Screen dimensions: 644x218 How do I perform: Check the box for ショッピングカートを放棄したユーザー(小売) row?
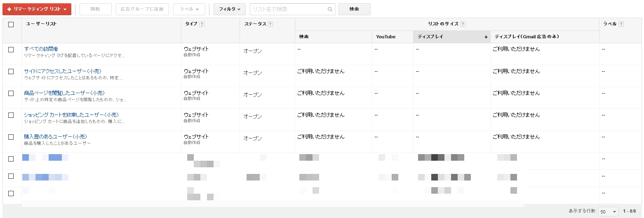tap(11, 115)
